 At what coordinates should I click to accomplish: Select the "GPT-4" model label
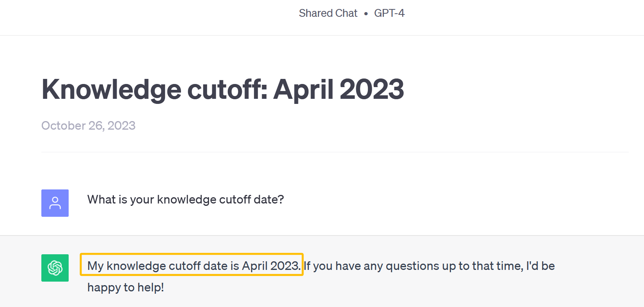coord(389,13)
